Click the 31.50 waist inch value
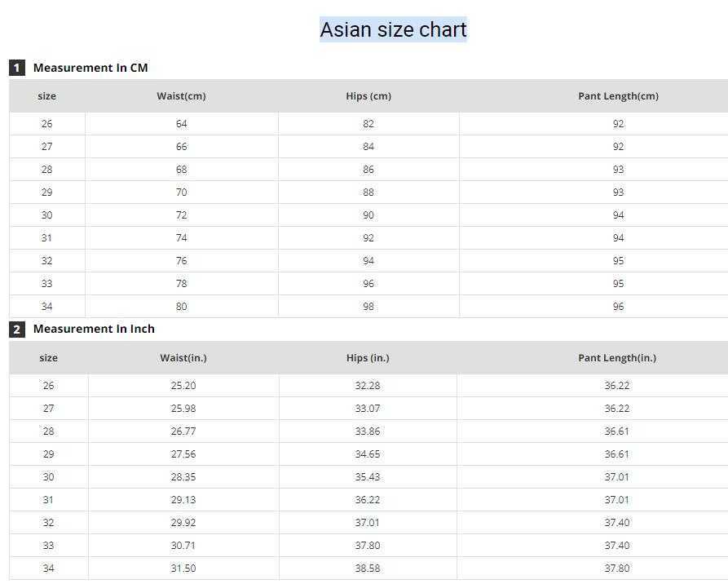Viewport: 728px width, 584px height. 183,569
